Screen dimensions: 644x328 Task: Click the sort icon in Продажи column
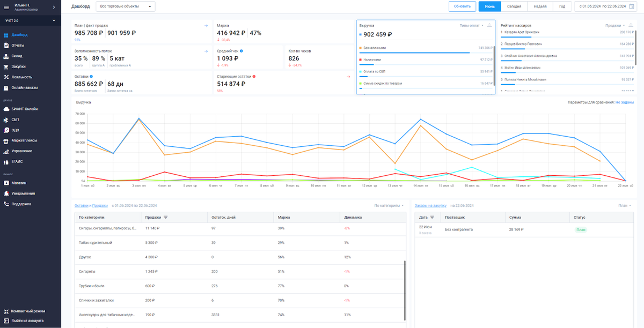[166, 218]
